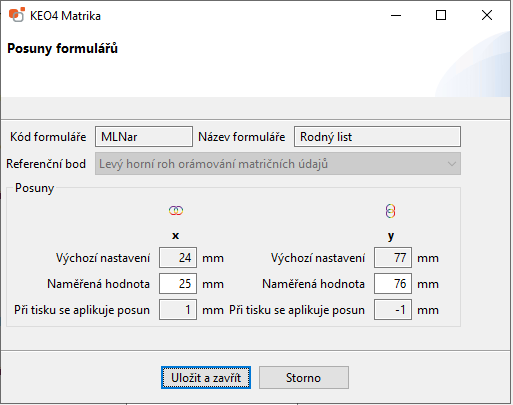
Task: Close the Posuny formulářů dialog window
Action: pyautogui.click(x=487, y=15)
